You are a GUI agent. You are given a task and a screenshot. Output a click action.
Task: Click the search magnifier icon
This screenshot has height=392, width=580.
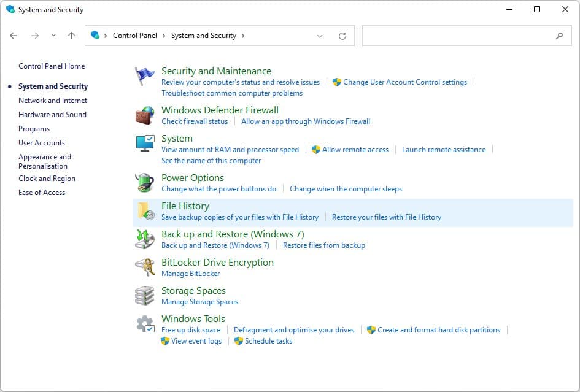(x=559, y=36)
